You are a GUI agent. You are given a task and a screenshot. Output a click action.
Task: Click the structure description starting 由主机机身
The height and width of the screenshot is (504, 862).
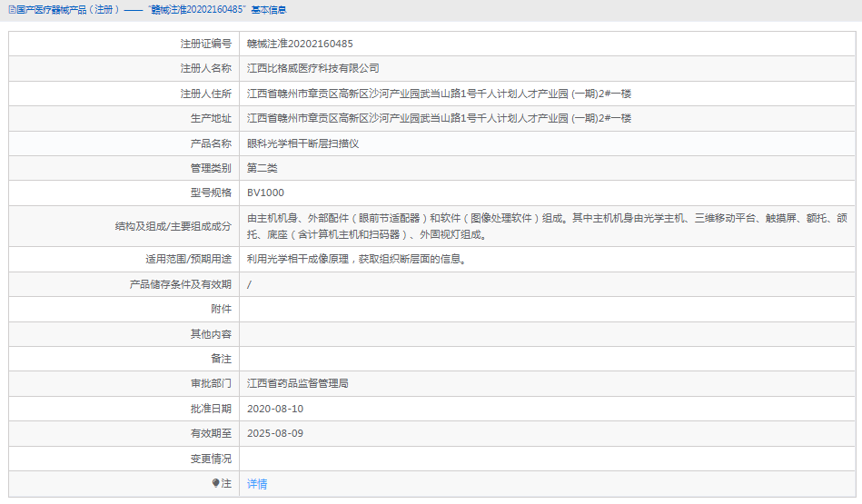click(547, 226)
